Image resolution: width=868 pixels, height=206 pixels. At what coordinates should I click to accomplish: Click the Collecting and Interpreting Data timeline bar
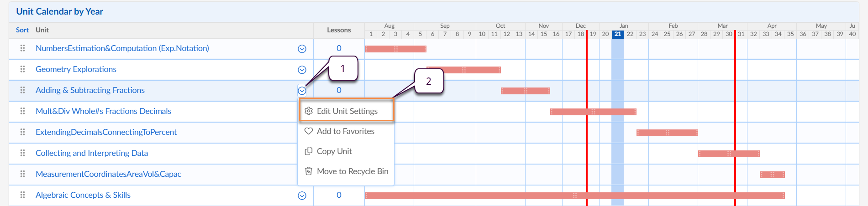(729, 154)
